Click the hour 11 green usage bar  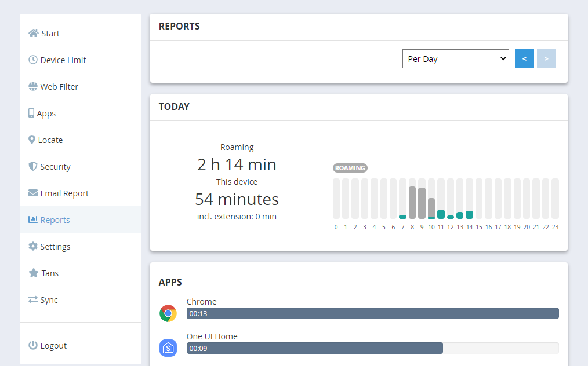click(441, 214)
